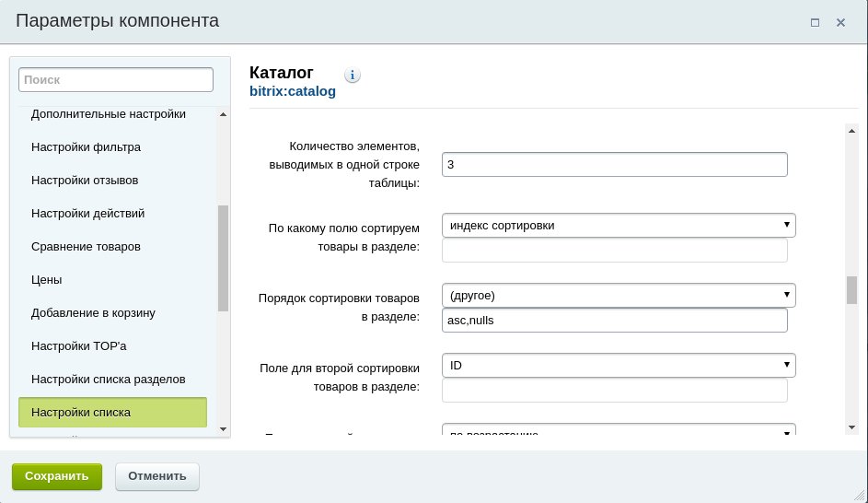Click the parameters pane scroll down arrow

[851, 427]
